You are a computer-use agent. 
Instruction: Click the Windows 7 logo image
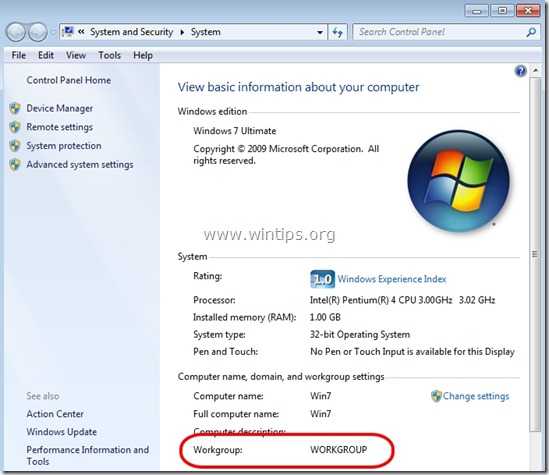[x=459, y=181]
